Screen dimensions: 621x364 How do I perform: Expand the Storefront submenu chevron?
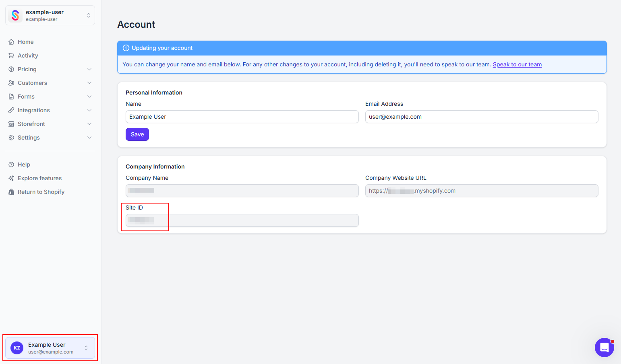(89, 124)
